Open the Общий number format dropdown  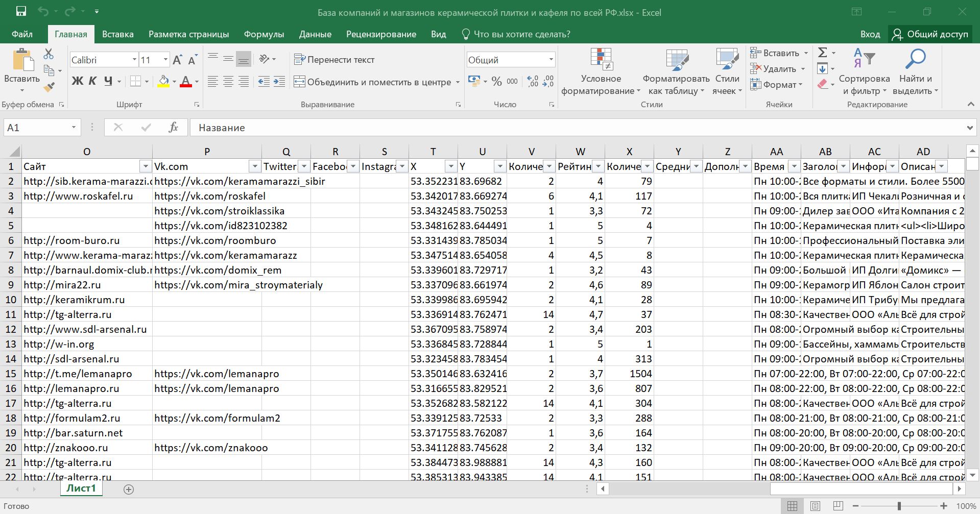551,60
